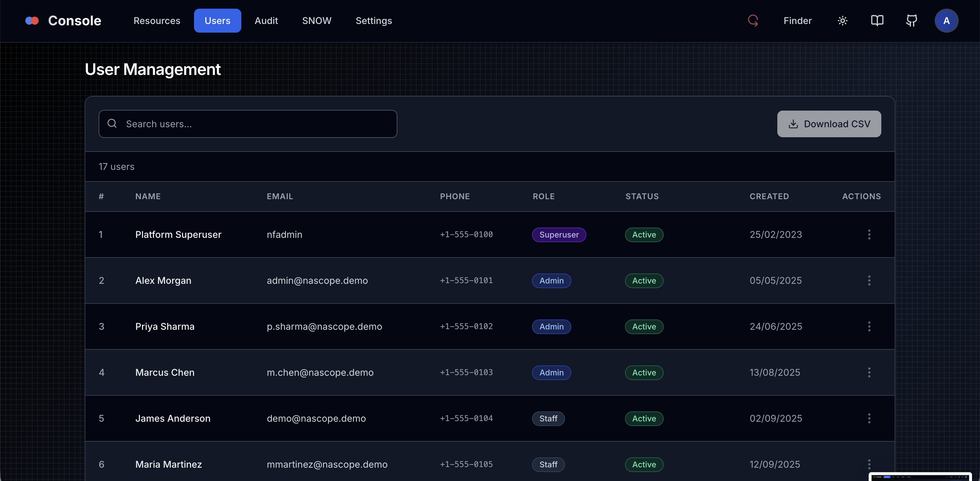Click email m.chen@nascope.demo
980x481 pixels.
pos(320,373)
